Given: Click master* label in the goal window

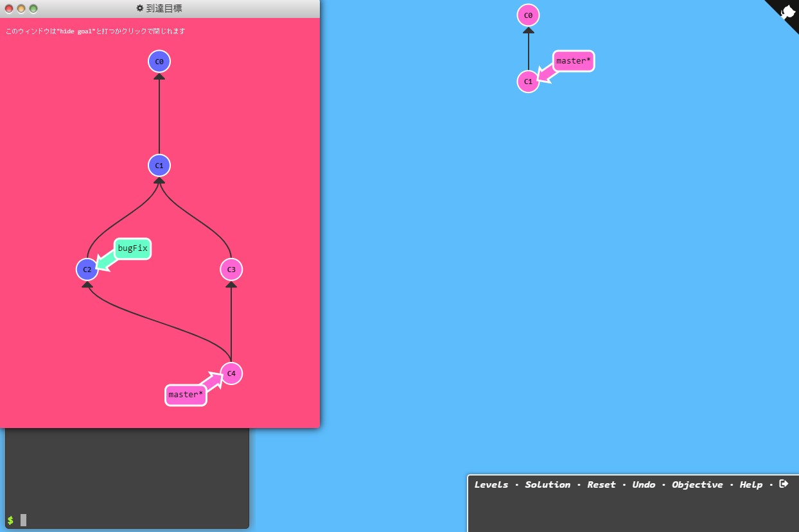Looking at the screenshot, I should pos(186,395).
